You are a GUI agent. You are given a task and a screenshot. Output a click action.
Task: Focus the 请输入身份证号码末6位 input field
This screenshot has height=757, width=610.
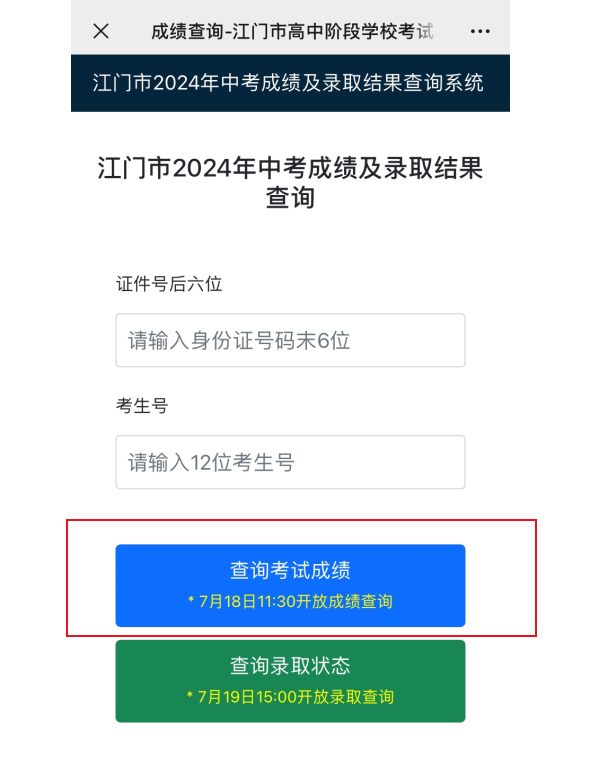coord(290,340)
